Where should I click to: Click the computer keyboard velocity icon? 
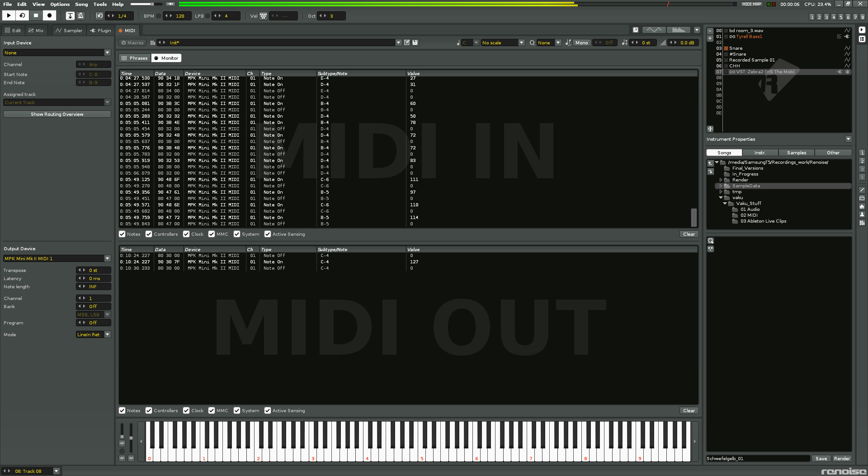(263, 16)
